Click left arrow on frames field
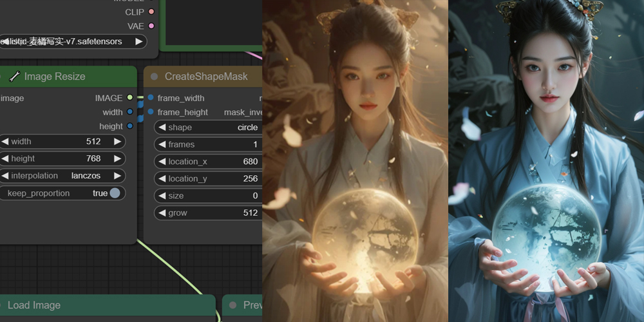Screen dimensions: 644x322 162,144
